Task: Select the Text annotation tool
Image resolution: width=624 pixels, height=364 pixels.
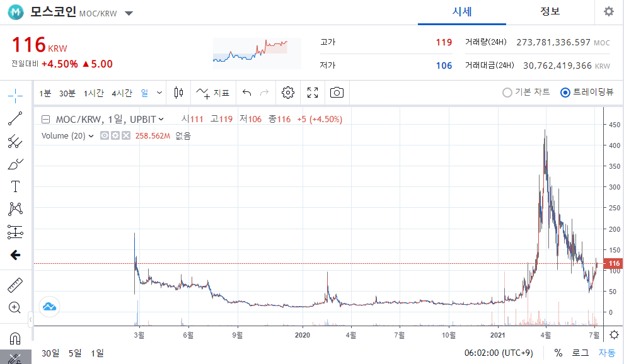Action: click(x=15, y=186)
